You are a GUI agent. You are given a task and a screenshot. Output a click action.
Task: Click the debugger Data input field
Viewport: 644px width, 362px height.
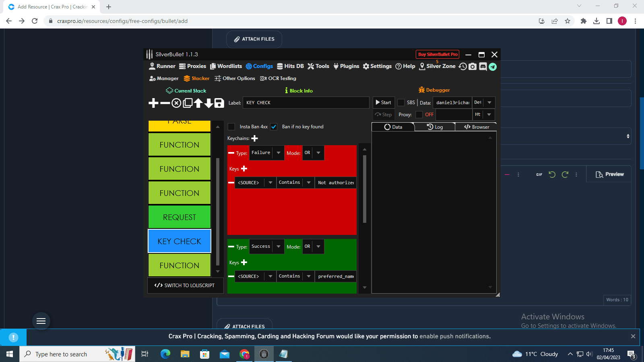click(x=452, y=103)
